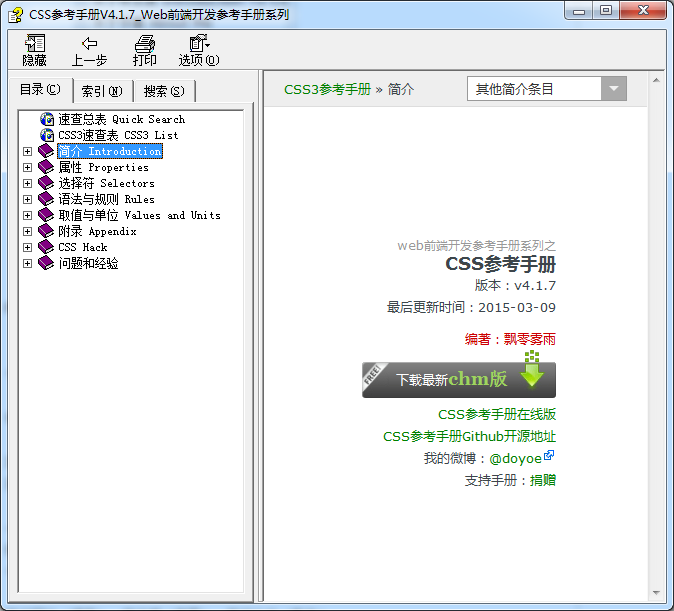Image resolution: width=674 pixels, height=611 pixels.
Task: Select CSS3速查表 CSS3 List tree item
Action: tap(118, 135)
